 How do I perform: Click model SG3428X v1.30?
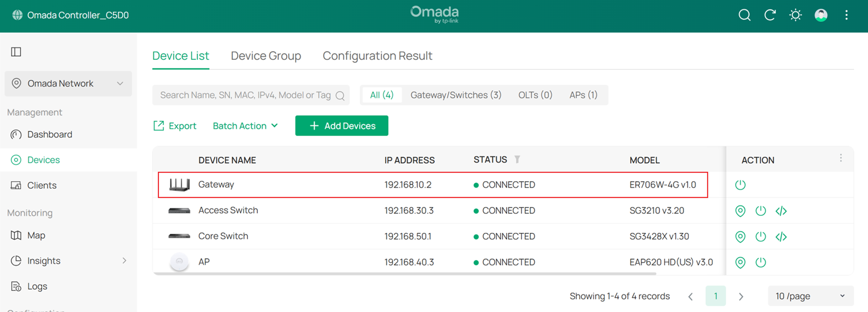coord(659,236)
